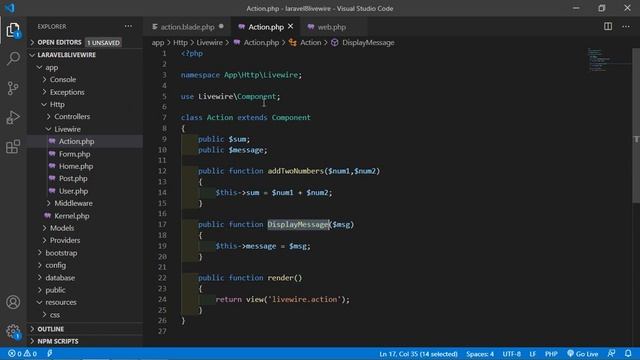This screenshot has height=360, width=640.
Task: Open the Explorer view in activity bar
Action: [x=13, y=30]
